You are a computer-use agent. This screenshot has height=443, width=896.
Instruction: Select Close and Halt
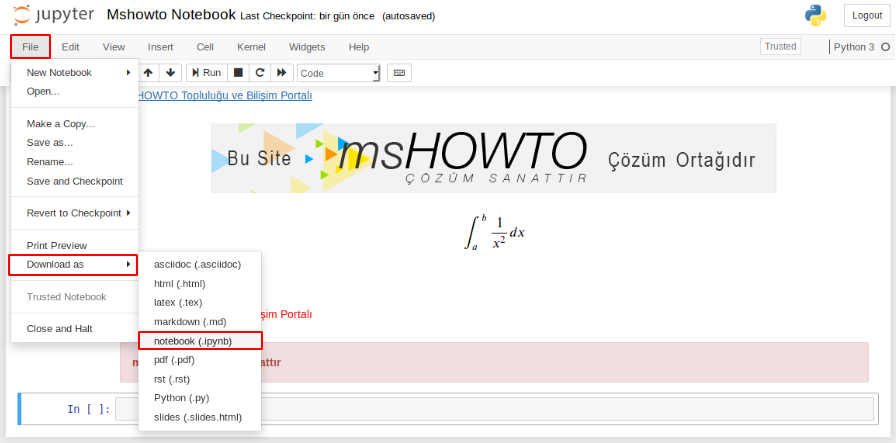(75, 329)
